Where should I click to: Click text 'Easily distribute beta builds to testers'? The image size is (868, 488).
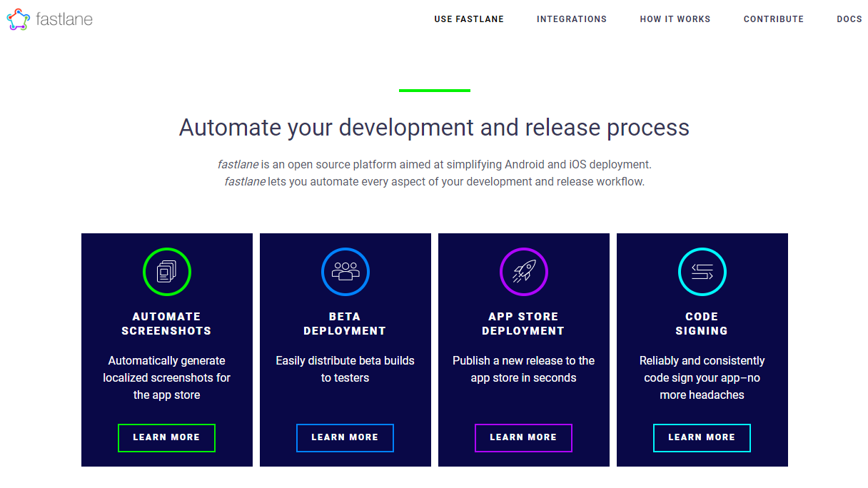click(x=345, y=370)
